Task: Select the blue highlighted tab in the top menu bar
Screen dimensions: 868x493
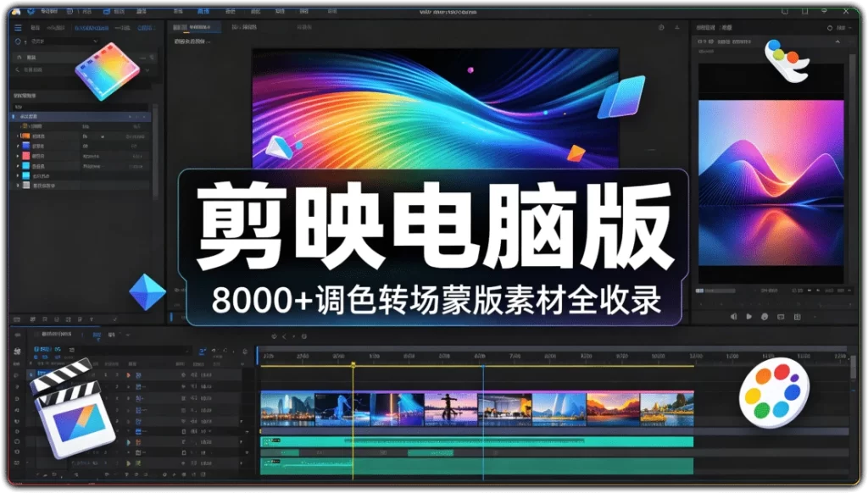Action: click(203, 11)
